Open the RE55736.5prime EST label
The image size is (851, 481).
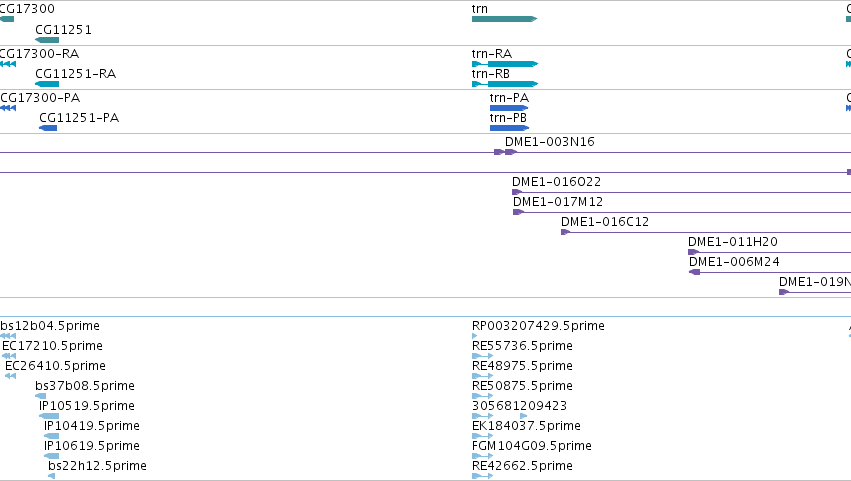point(522,346)
